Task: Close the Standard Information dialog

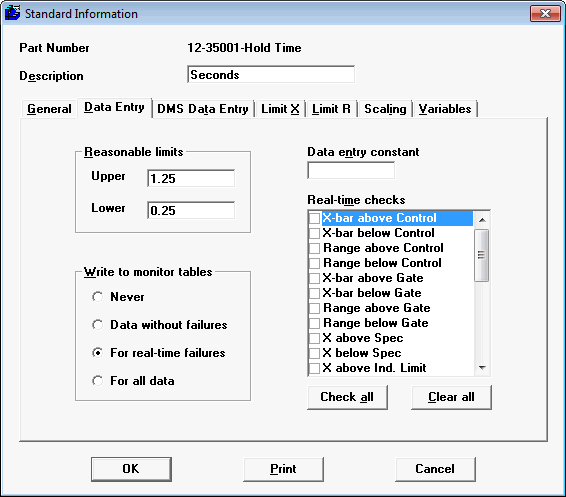Action: coord(545,14)
